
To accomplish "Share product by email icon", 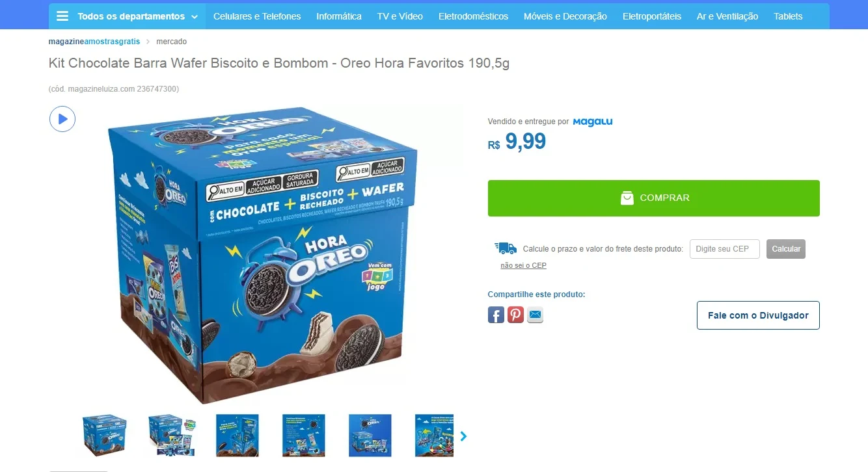I will [535, 315].
